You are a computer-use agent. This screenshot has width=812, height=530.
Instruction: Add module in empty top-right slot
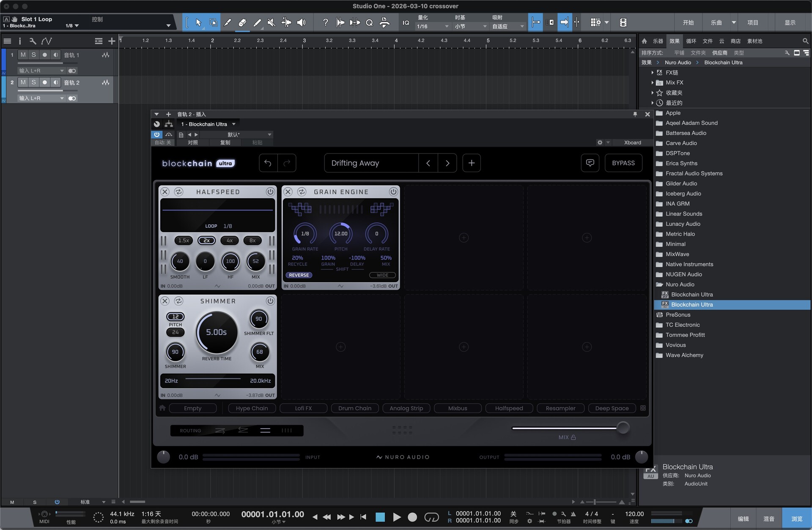coord(587,238)
